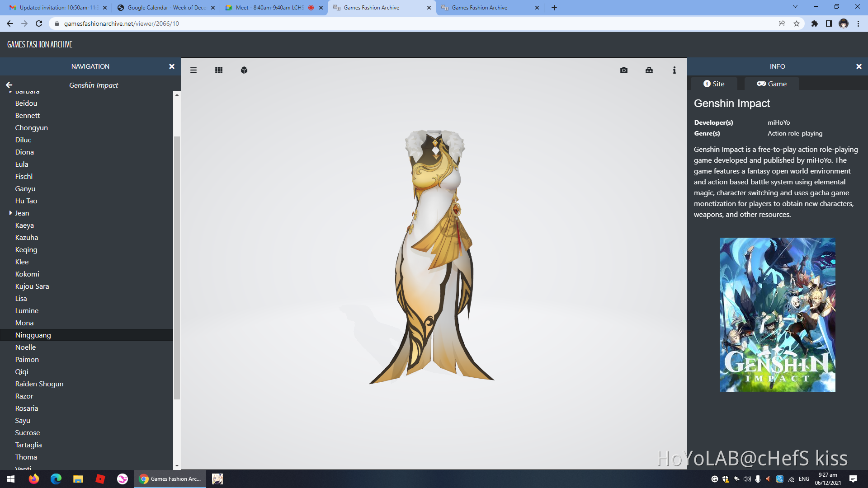The width and height of the screenshot is (868, 488).
Task: Open Fischl's entry
Action: click(24, 177)
